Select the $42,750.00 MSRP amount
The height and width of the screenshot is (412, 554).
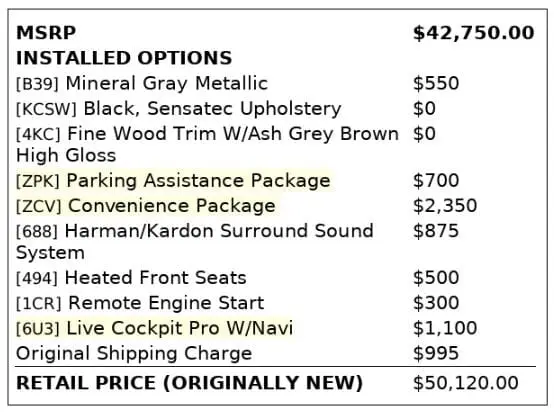[x=473, y=33]
